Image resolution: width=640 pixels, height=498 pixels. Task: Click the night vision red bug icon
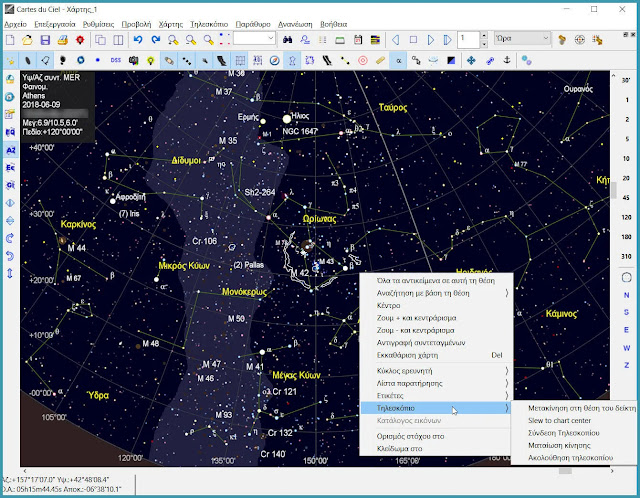point(80,40)
